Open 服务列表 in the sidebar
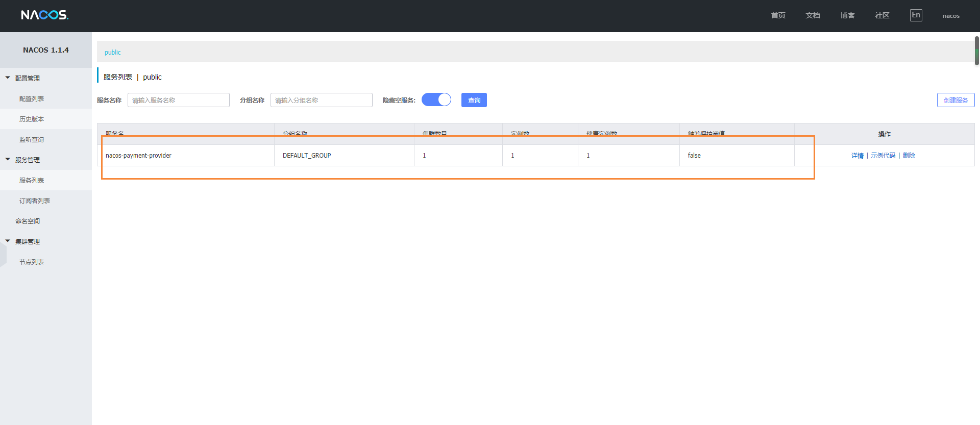Viewport: 980px width, 425px height. 32,180
